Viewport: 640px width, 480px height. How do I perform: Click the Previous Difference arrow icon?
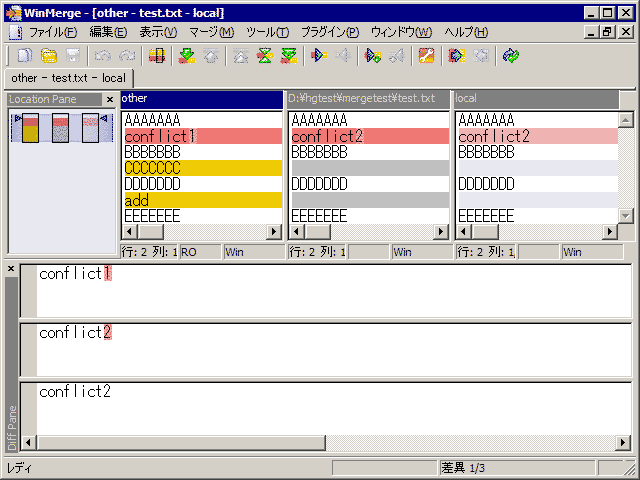coord(211,56)
